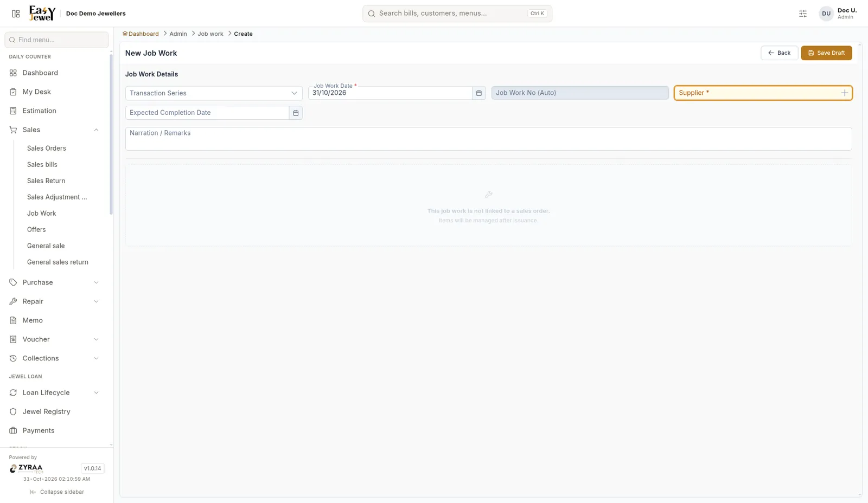Image resolution: width=868 pixels, height=503 pixels.
Task: Open Expected Completion Date calendar picker
Action: click(296, 113)
